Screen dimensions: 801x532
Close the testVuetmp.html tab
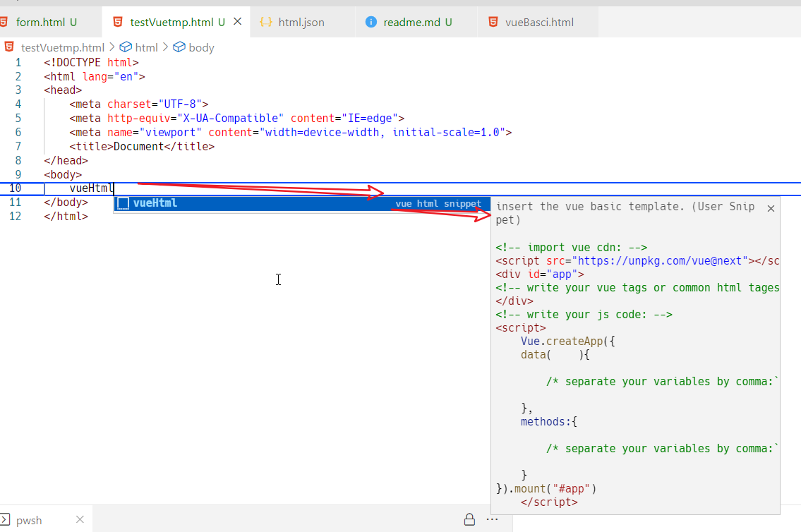pos(238,21)
